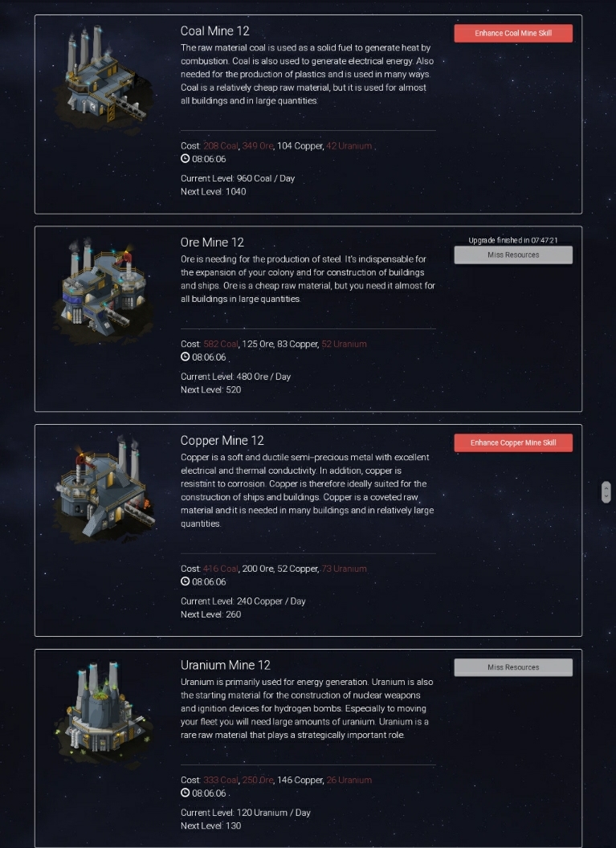Select the Copper Mine 12 heading

tap(222, 440)
